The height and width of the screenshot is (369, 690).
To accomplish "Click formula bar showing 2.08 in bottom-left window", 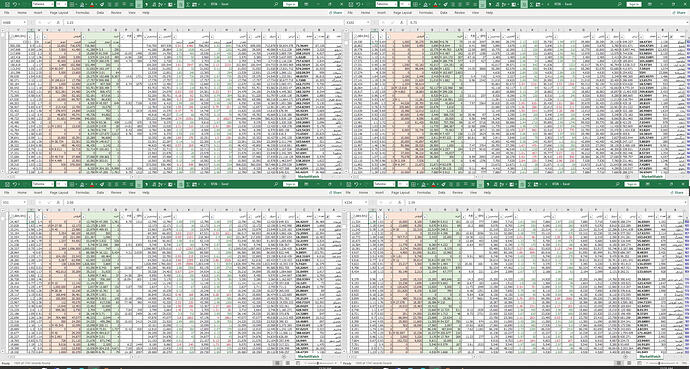I will click(x=202, y=202).
